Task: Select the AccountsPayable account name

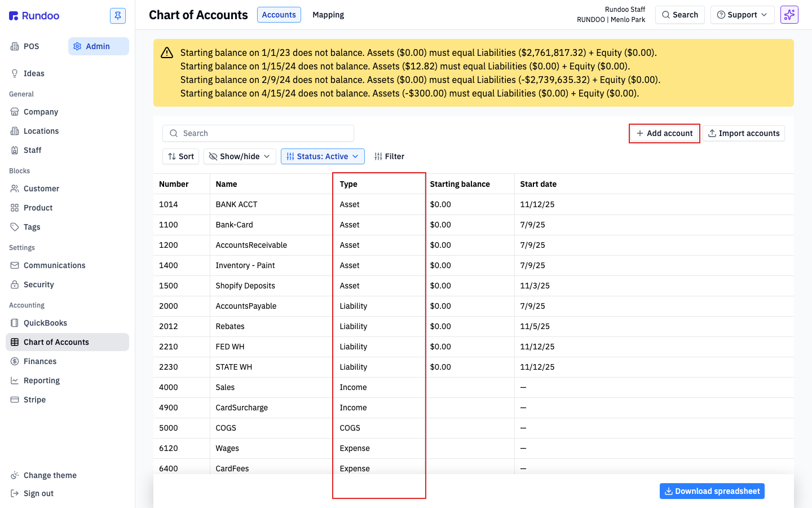Action: click(x=246, y=306)
